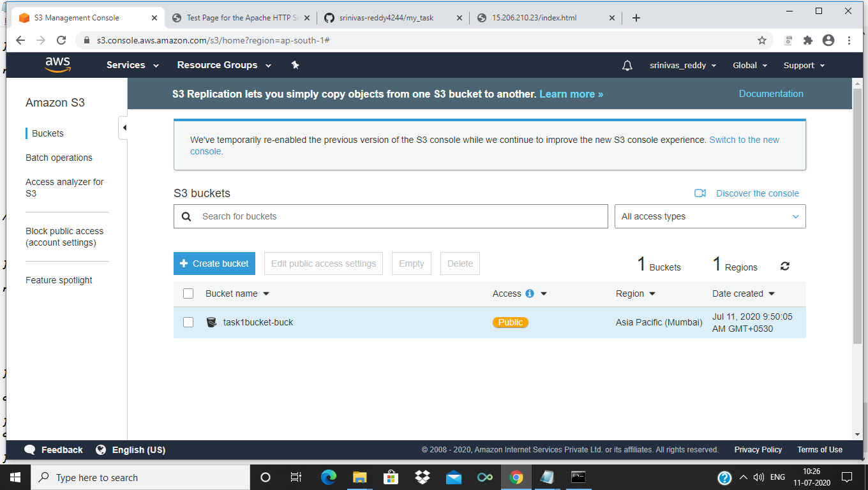Screen dimensions: 868x490
Task: Sort by Bucket name column
Action: coord(237,293)
